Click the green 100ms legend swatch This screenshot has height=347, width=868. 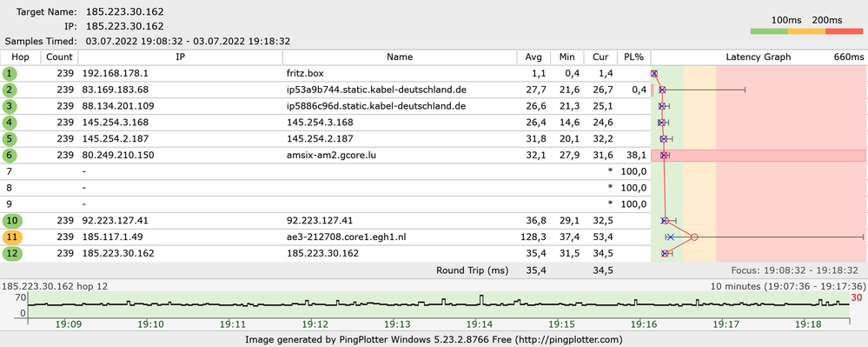[x=768, y=31]
